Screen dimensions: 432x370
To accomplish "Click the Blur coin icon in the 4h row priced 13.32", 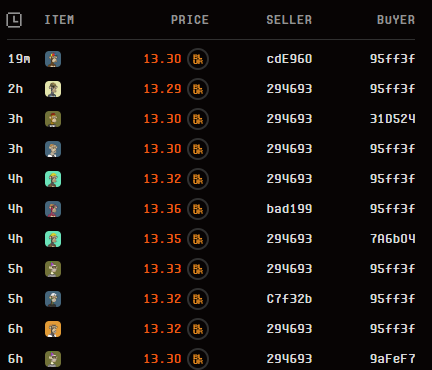I will coord(198,179).
